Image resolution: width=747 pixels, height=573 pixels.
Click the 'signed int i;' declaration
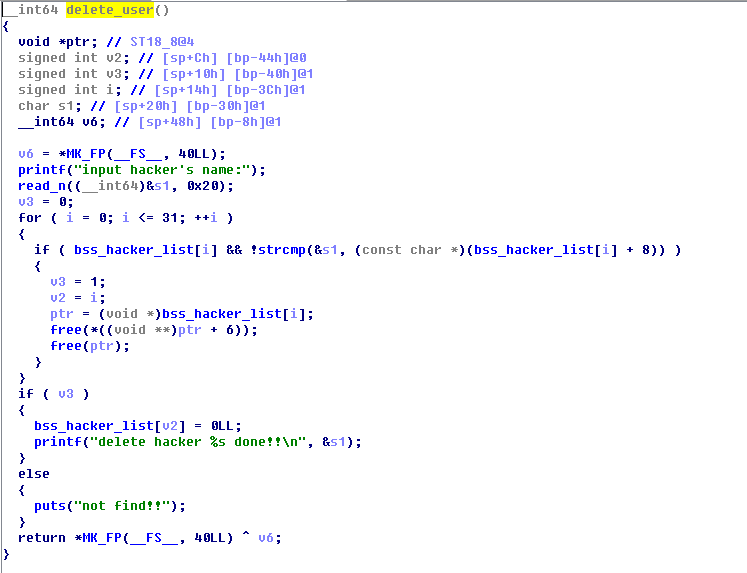pyautogui.click(x=70, y=90)
